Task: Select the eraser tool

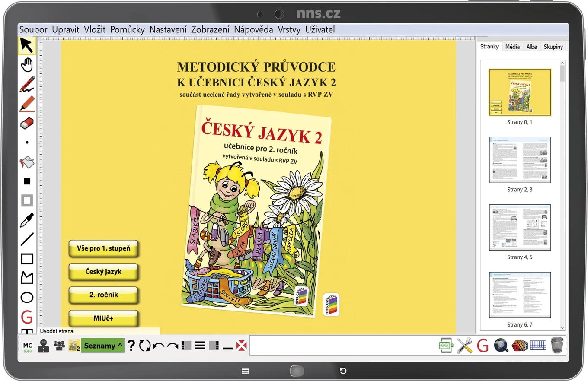Action: pos(27,123)
